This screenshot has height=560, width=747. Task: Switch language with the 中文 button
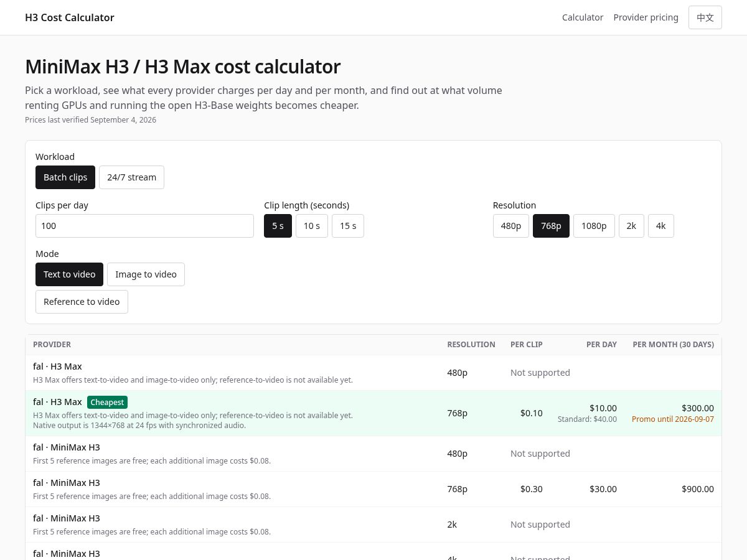point(705,17)
